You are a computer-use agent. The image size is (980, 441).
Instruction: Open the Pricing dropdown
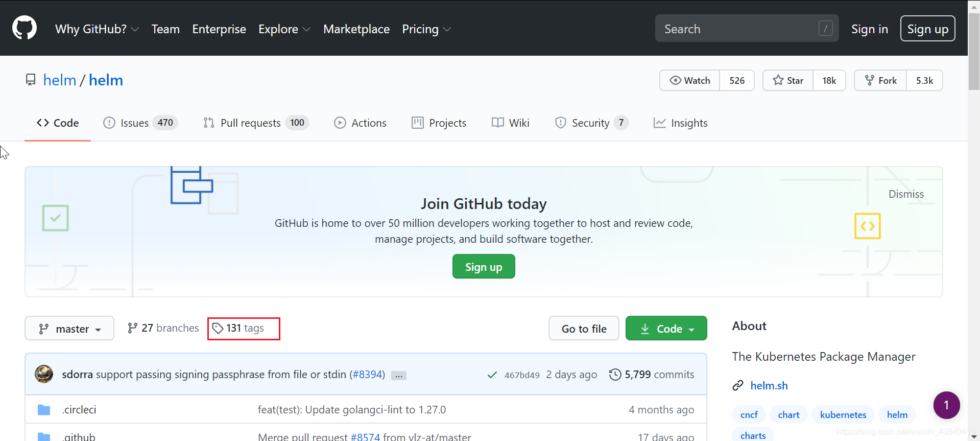pos(426,29)
